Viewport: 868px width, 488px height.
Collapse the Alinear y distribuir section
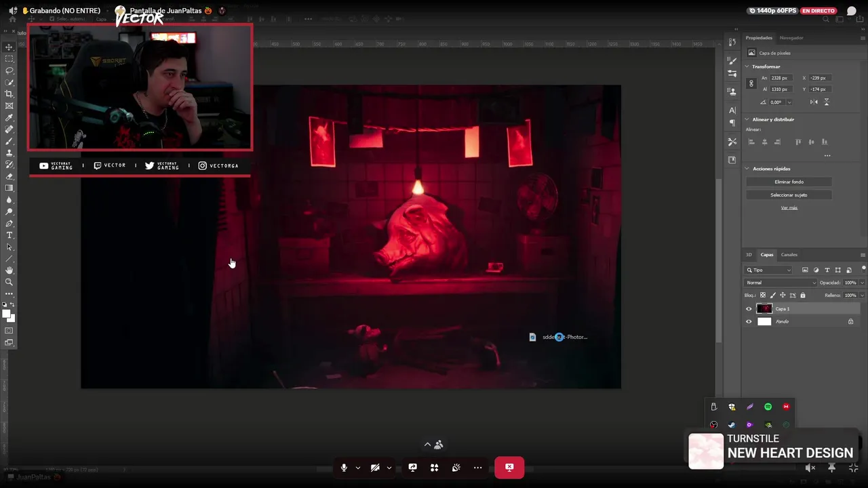[747, 119]
